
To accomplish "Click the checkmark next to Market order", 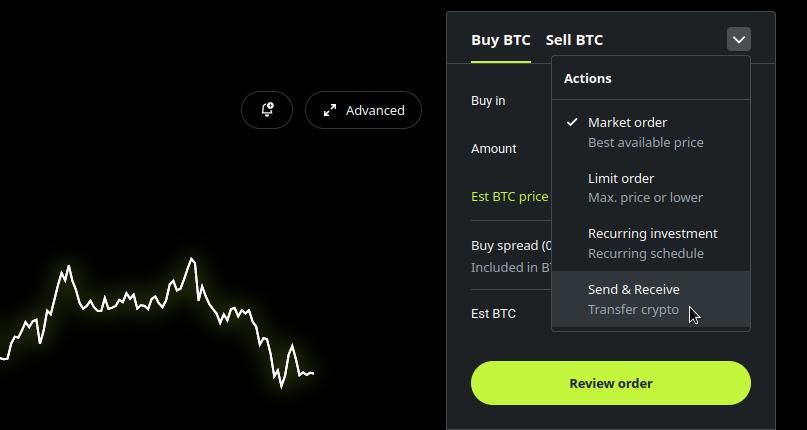I will click(572, 122).
